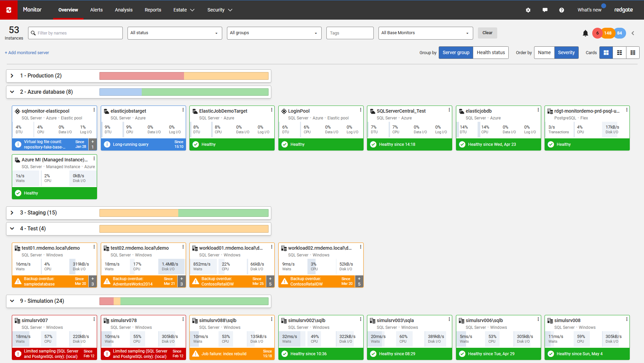Go to the Alerts tab
This screenshot has width=644, height=363.
click(96, 10)
